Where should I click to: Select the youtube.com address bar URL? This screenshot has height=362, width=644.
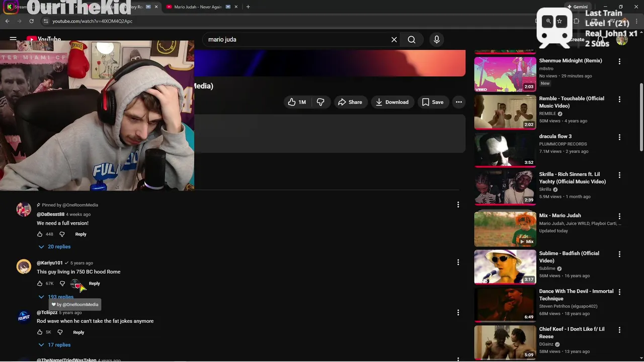93,21
